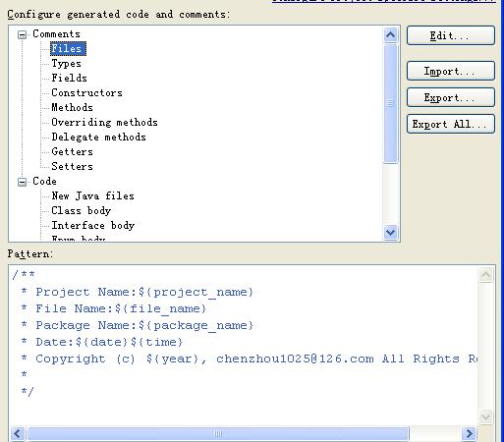Click 'Configure generated code and comments' label

(119, 15)
